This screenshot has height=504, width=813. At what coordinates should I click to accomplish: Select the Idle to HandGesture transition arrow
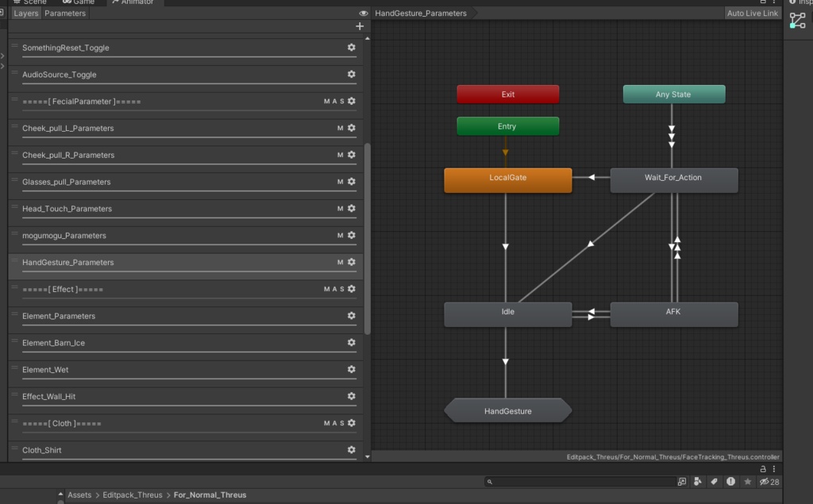pyautogui.click(x=506, y=361)
